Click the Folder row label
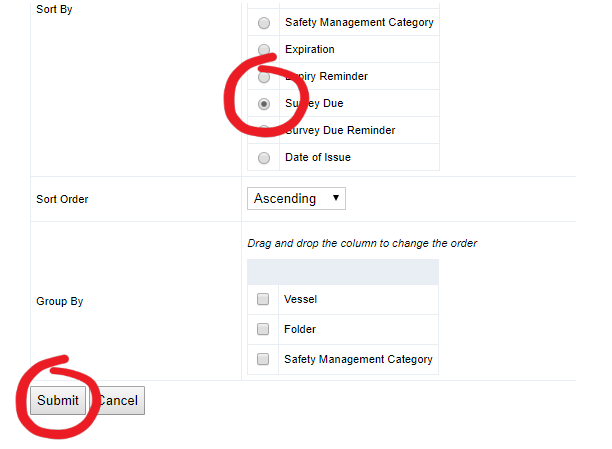Image resolution: width=612 pixels, height=449 pixels. 300,329
